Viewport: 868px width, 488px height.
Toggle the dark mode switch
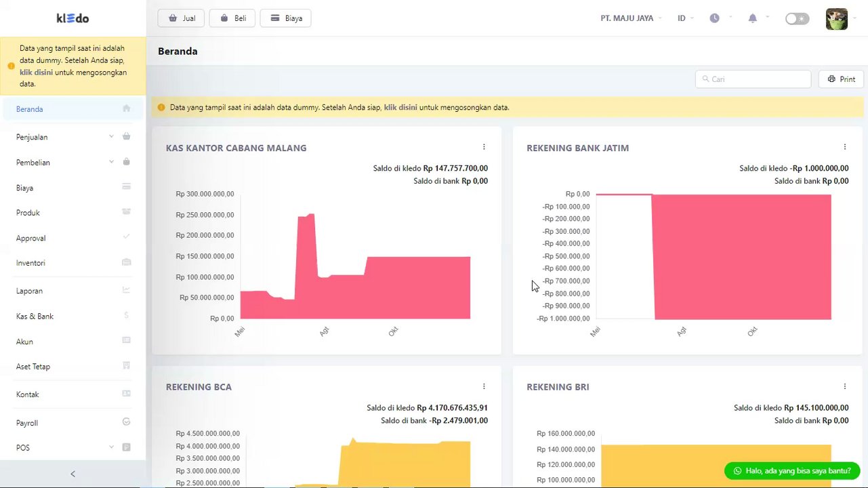(797, 19)
